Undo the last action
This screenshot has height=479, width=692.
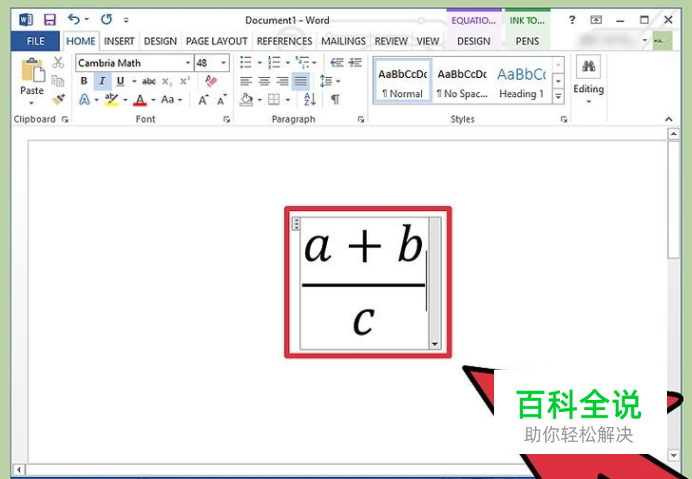(74, 19)
